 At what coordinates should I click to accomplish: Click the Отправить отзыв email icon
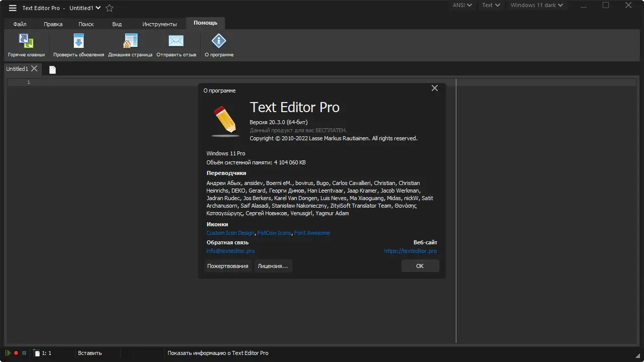(176, 44)
